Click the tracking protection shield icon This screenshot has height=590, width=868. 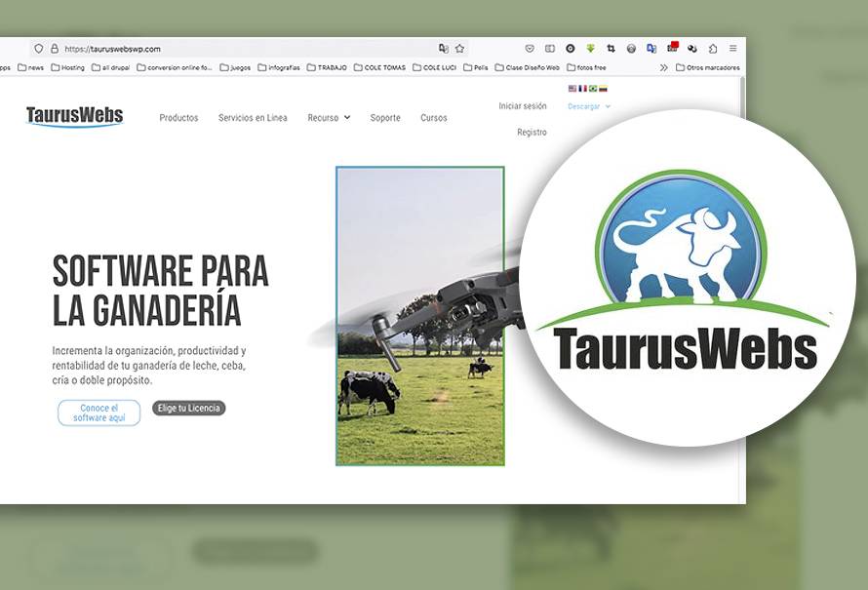tap(38, 49)
